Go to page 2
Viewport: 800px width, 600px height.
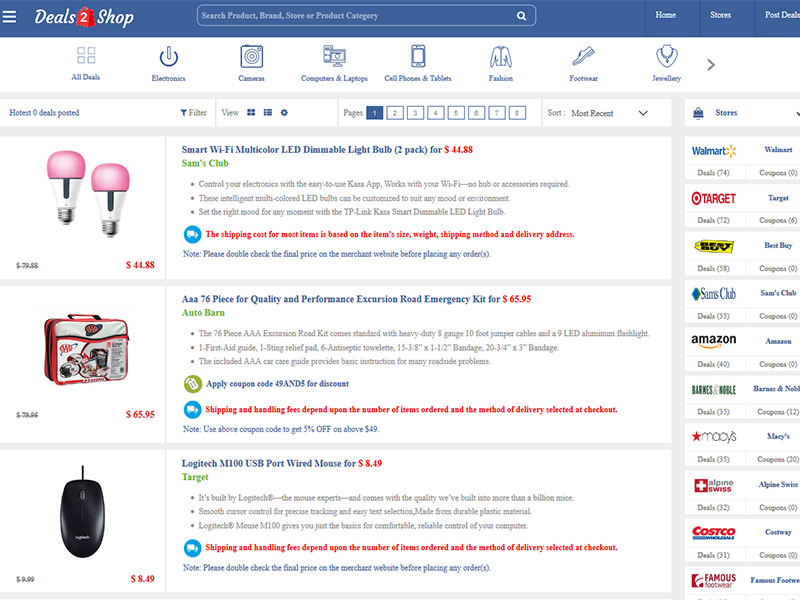[395, 113]
